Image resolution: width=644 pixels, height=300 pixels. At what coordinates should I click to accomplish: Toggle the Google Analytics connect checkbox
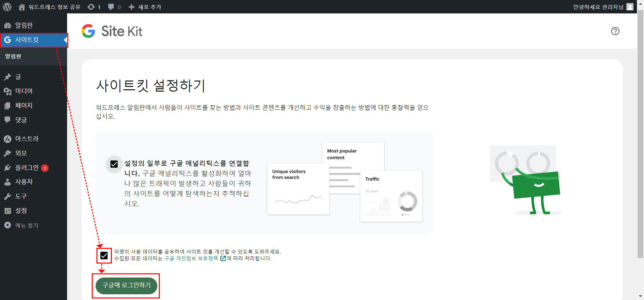point(114,164)
